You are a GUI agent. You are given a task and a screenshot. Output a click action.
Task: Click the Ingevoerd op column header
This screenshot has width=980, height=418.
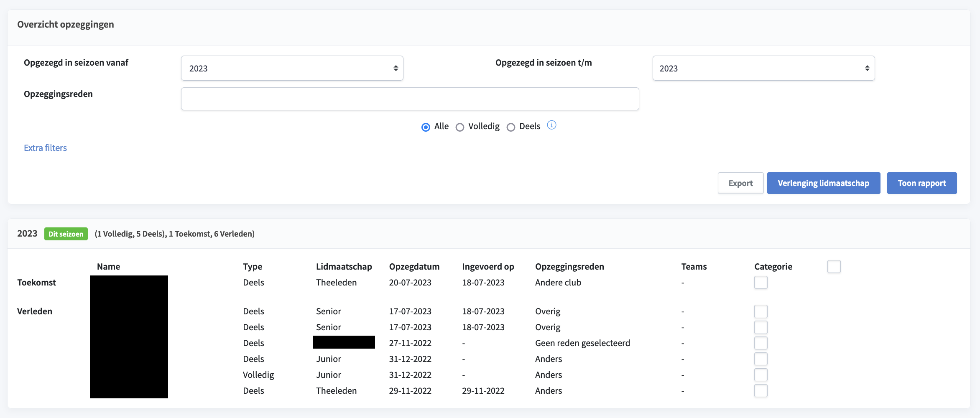coord(488,267)
